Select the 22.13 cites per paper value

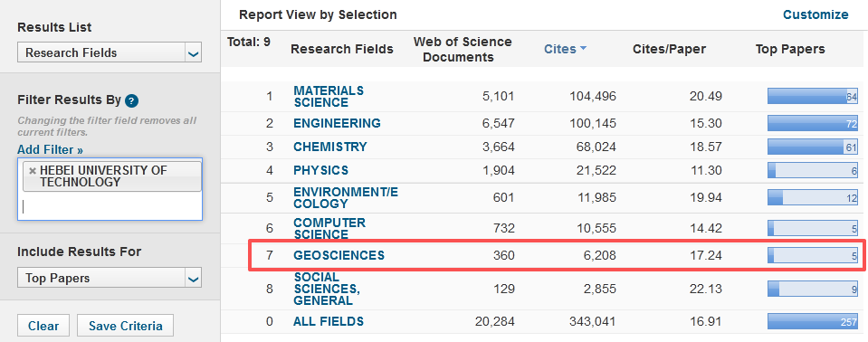click(x=706, y=289)
